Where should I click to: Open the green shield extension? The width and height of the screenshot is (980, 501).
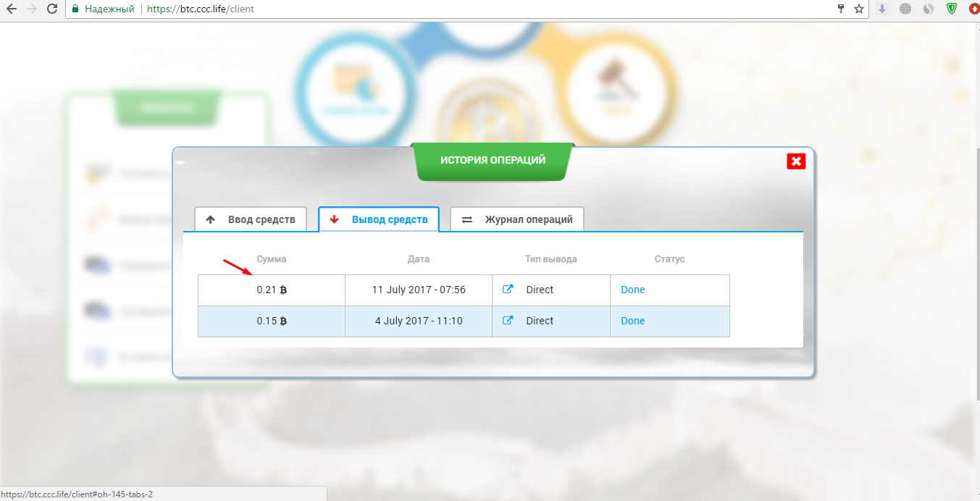point(951,9)
